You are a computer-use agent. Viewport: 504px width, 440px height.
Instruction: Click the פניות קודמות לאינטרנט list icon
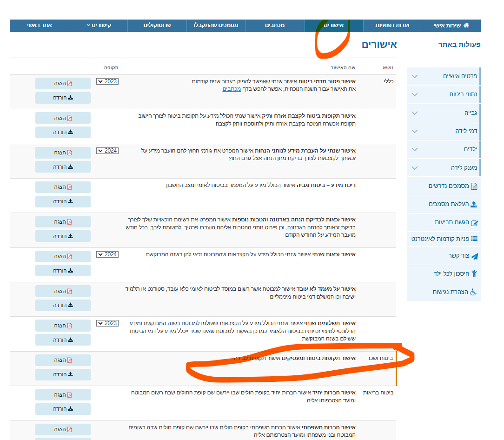(x=474, y=239)
